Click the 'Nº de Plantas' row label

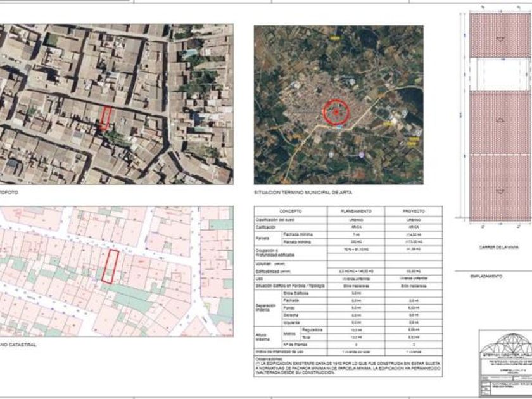tap(295, 345)
